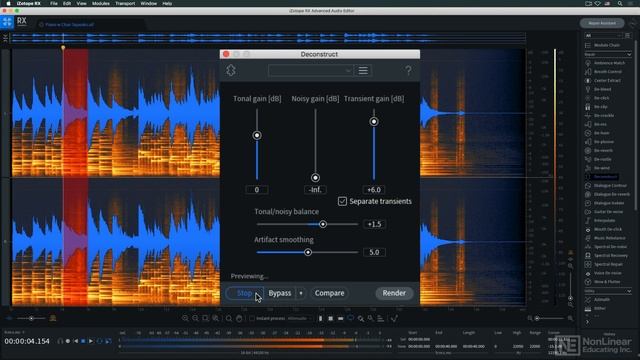
Task: Open Dither utility module
Action: pyautogui.click(x=596, y=309)
